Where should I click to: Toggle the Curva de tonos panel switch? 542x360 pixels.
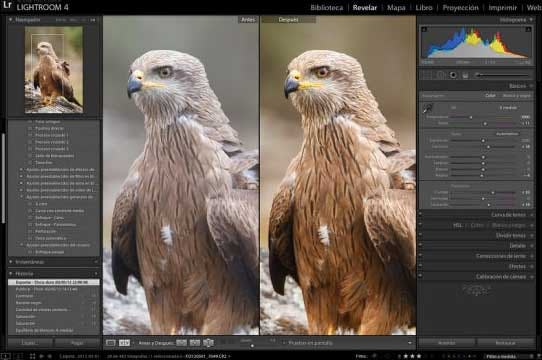coord(420,214)
